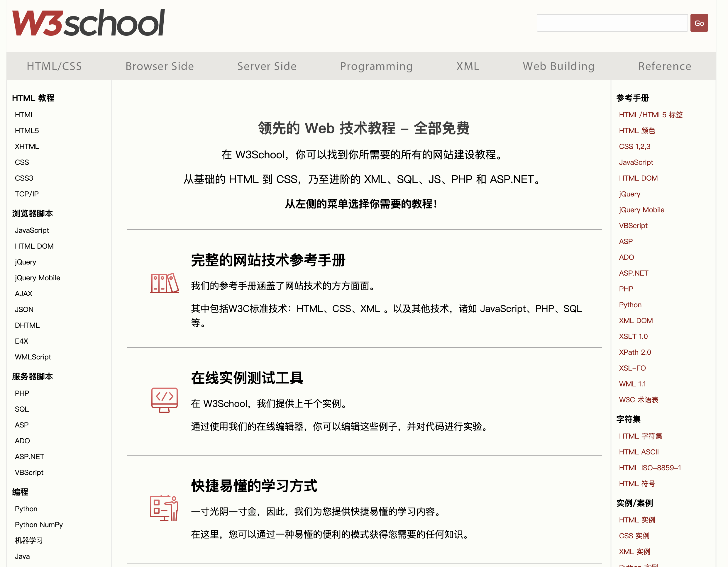Open jQuery Mobile reference on right
Screen dimensions: 728x567
[x=641, y=210]
